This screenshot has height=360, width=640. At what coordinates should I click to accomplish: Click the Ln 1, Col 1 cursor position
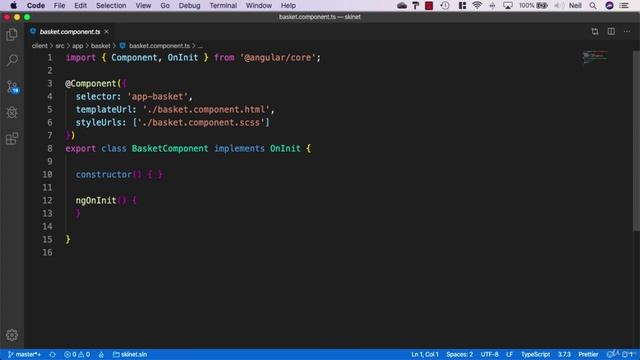click(x=424, y=354)
